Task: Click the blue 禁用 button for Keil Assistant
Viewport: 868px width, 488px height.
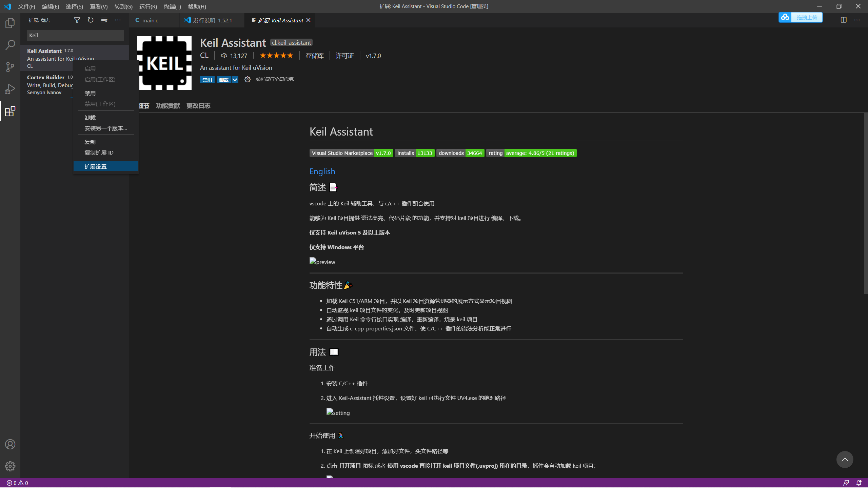Action: pos(207,80)
